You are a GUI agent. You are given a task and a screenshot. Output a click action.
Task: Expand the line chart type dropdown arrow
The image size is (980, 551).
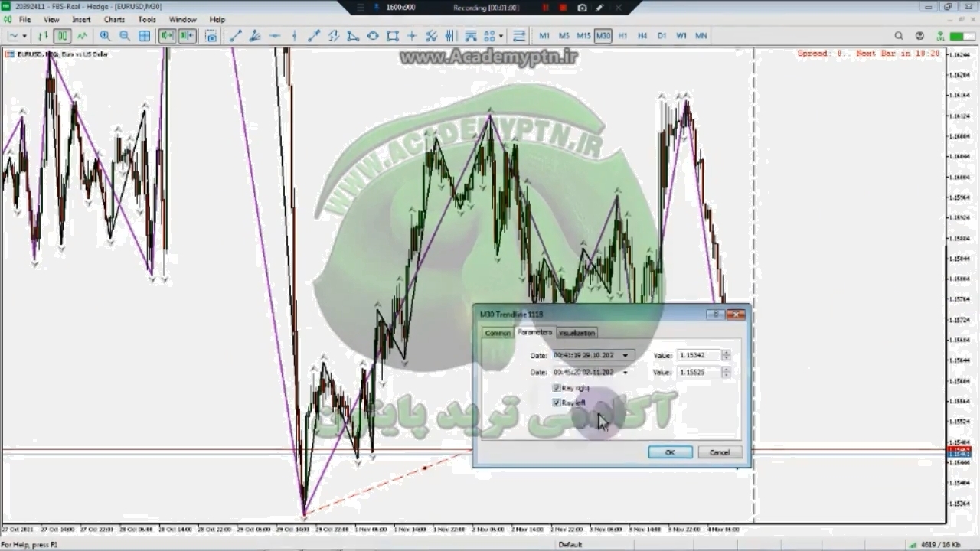pyautogui.click(x=24, y=36)
